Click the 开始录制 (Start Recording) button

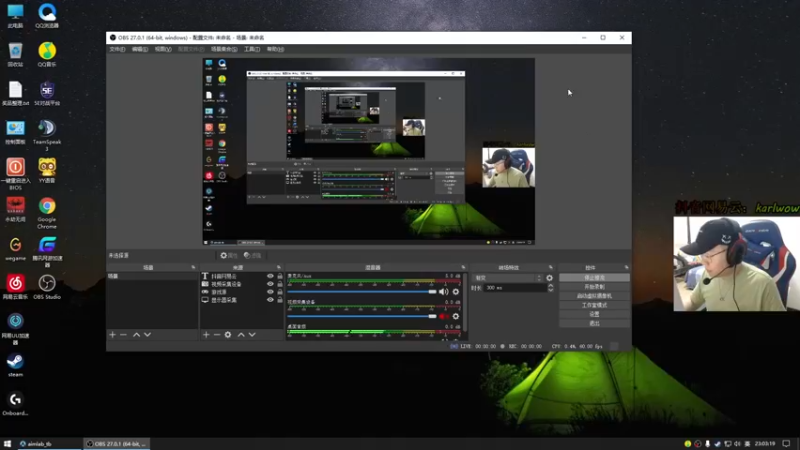[594, 287]
